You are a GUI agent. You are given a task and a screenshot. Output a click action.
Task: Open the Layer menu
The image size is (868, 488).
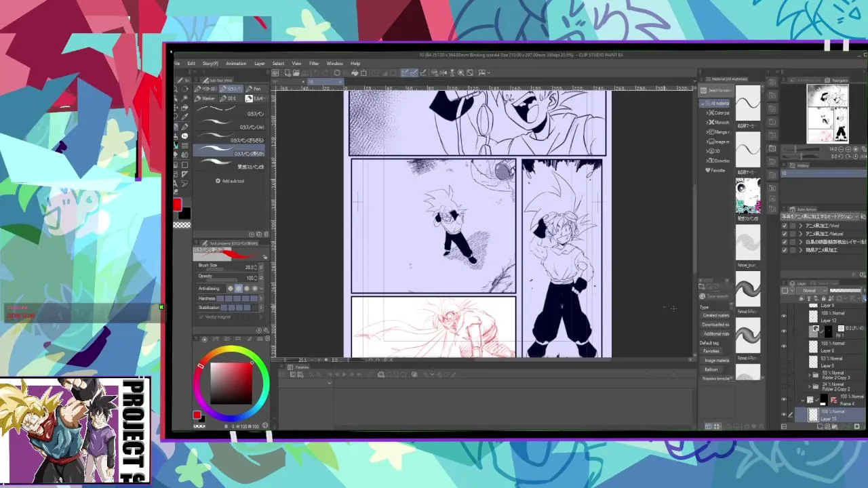coord(260,64)
